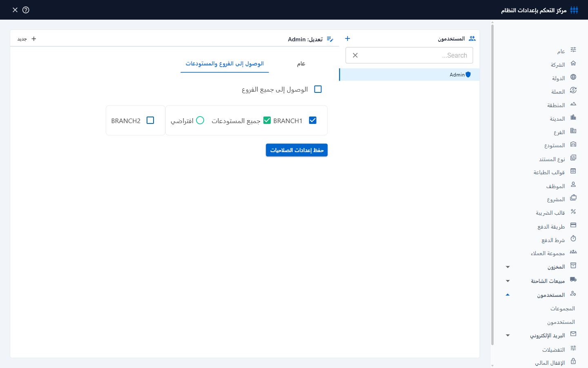Open طريقة الدفع payment method icon

coord(573,225)
